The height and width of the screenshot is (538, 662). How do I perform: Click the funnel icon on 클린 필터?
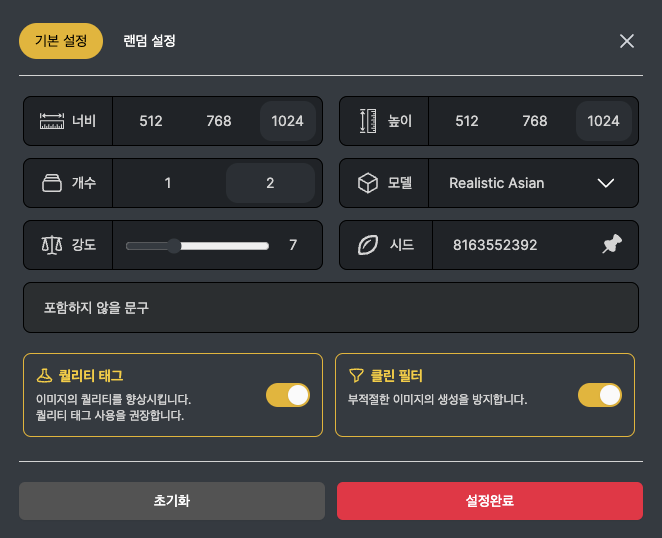point(356,375)
